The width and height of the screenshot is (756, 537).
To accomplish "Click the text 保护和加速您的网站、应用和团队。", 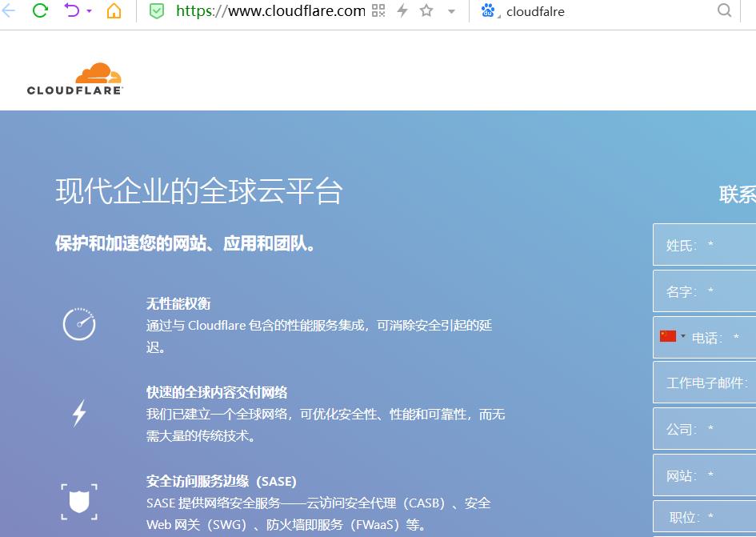I will (x=185, y=243).
